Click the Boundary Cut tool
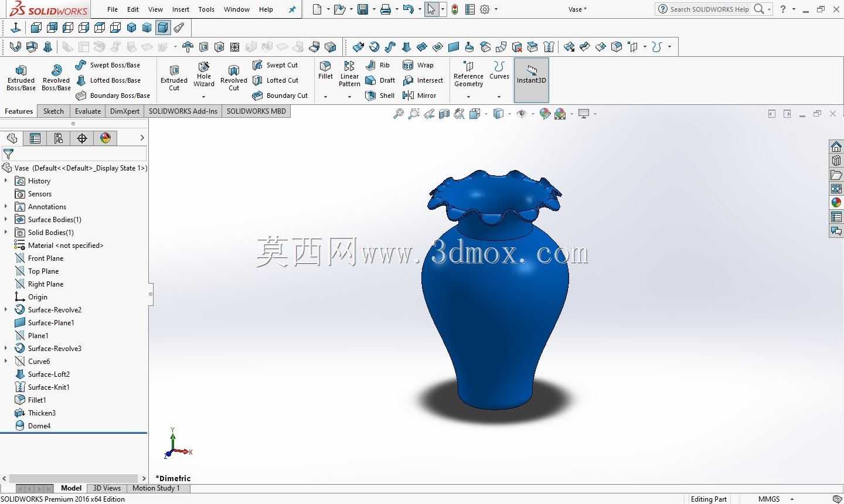Viewport: 844px width, 504px height. pos(280,96)
